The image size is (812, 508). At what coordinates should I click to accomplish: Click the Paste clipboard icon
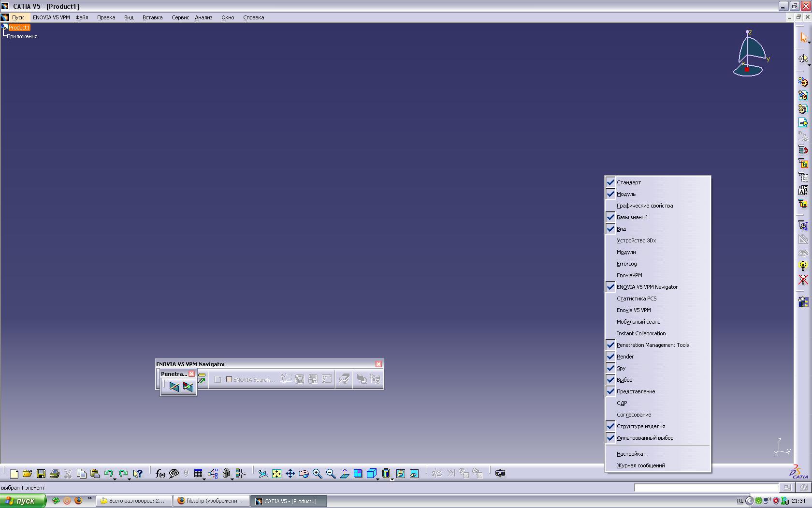click(95, 474)
